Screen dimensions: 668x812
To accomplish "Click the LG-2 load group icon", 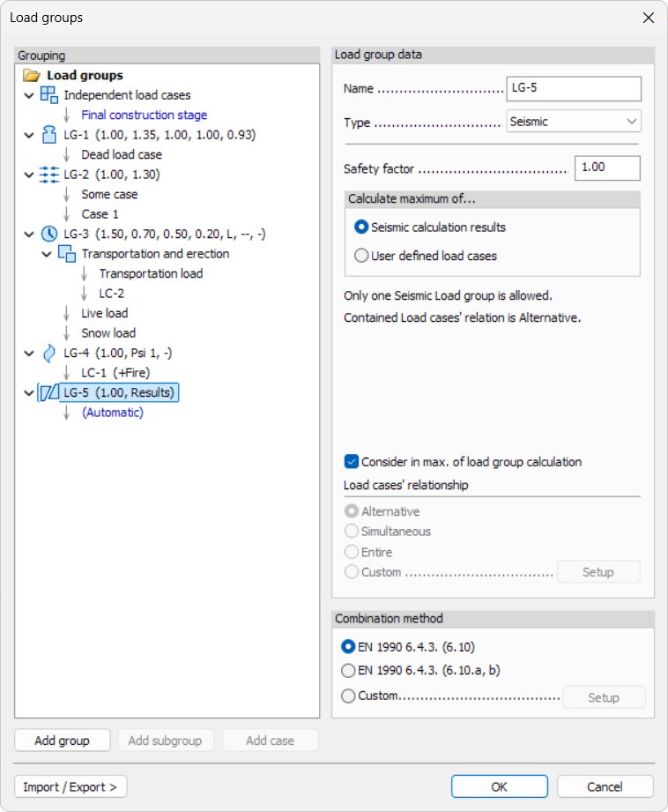I will pos(49,175).
